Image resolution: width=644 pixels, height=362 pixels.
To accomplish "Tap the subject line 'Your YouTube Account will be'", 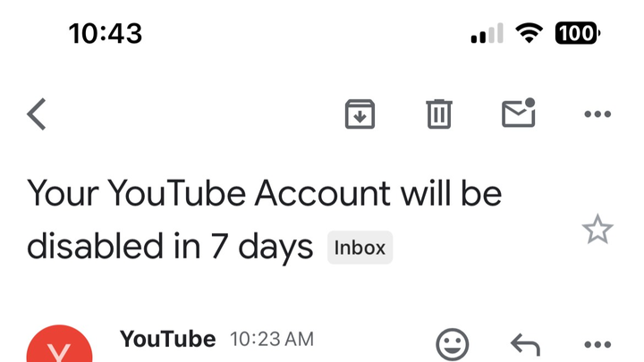I will [265, 193].
